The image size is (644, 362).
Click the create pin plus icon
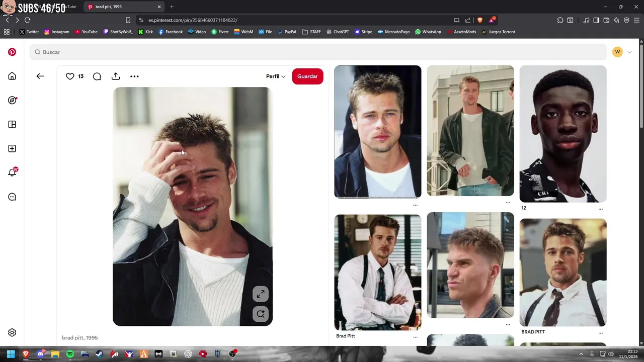click(12, 148)
